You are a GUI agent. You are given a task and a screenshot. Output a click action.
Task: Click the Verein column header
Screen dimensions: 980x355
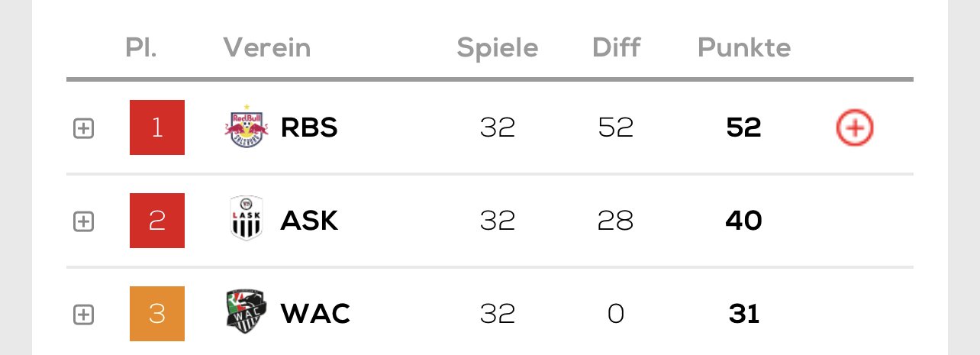(x=267, y=48)
